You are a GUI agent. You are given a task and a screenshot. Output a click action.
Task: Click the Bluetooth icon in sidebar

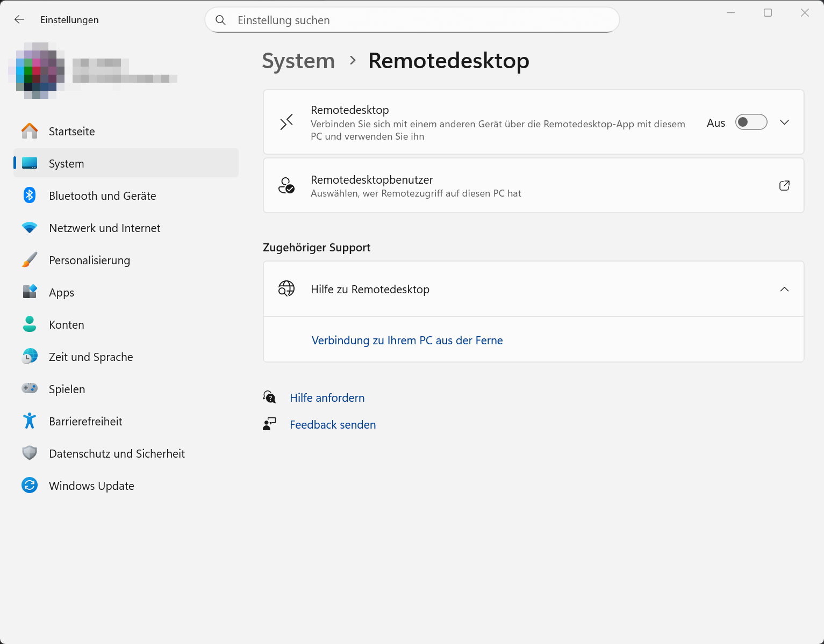[30, 196]
